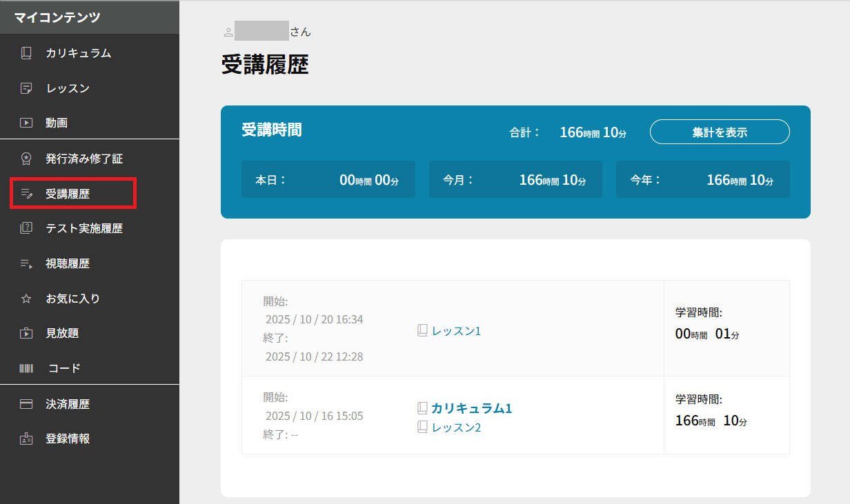Screen dimensions: 850x504
Task: Click the certificate badge icon for 発行済み修了証
Action: (26, 159)
